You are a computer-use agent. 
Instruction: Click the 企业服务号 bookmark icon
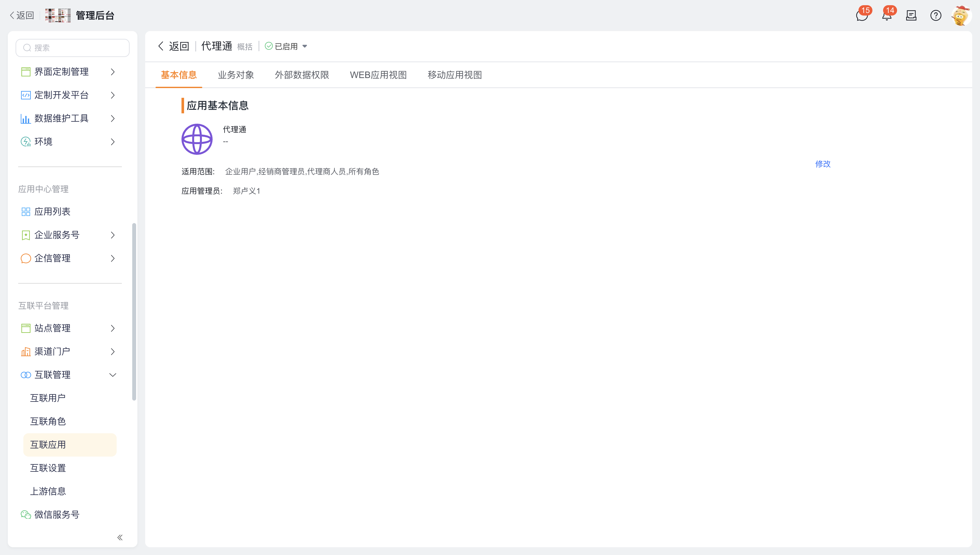[26, 235]
